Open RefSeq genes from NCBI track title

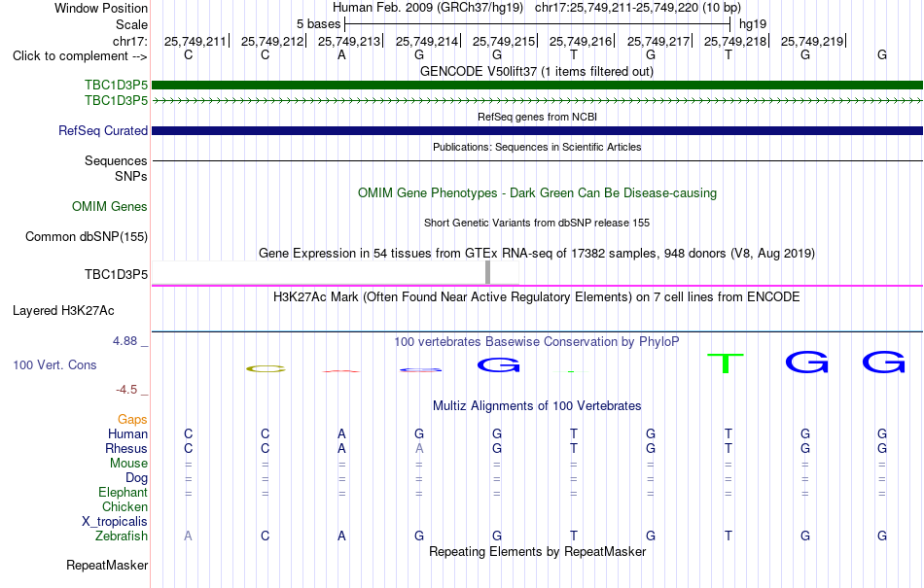[x=537, y=118]
